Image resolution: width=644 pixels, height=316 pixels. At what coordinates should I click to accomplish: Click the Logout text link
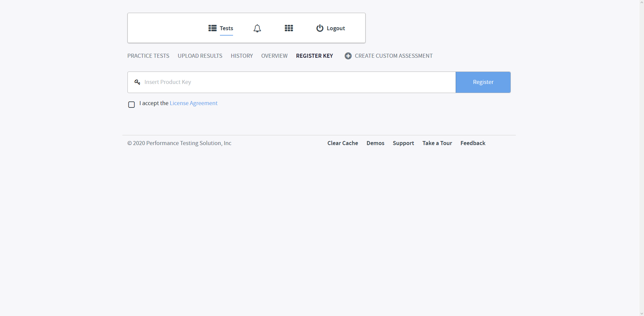(336, 28)
